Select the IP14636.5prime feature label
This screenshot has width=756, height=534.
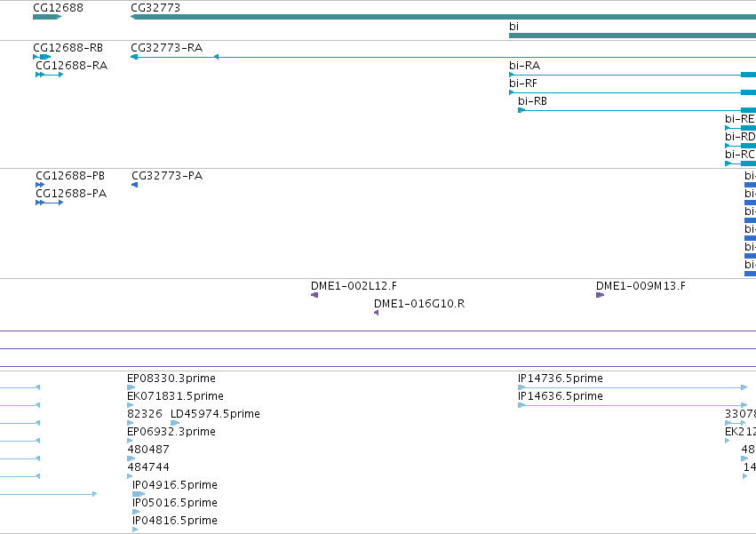pos(561,396)
